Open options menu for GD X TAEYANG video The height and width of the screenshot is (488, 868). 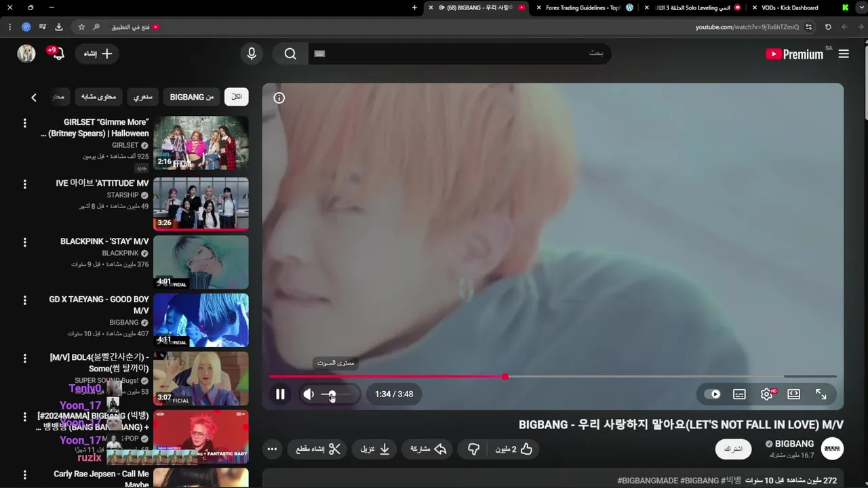pos(24,300)
